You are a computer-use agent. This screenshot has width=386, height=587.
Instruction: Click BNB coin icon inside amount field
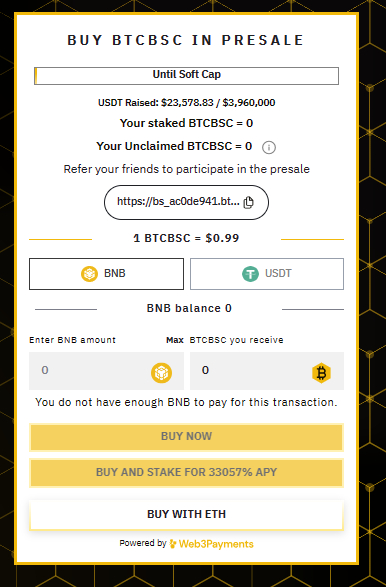point(161,373)
